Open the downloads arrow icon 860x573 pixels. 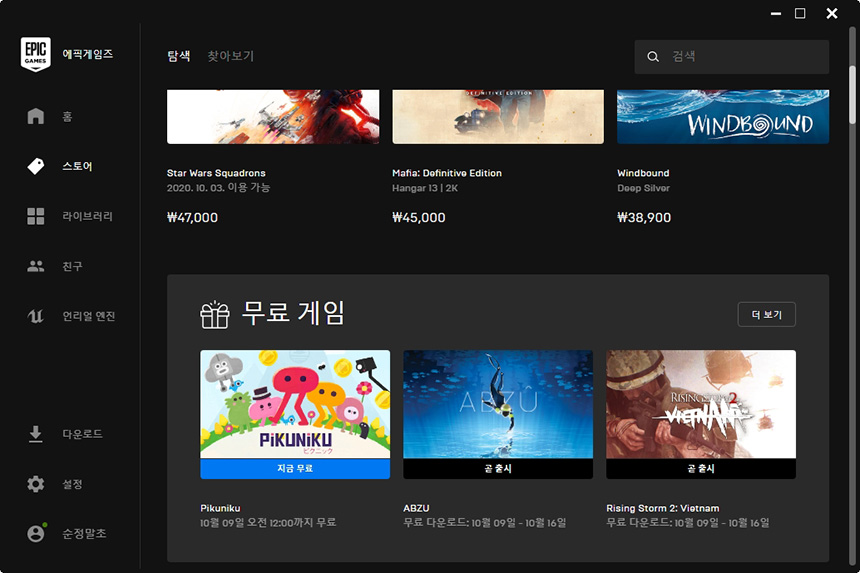tap(36, 434)
